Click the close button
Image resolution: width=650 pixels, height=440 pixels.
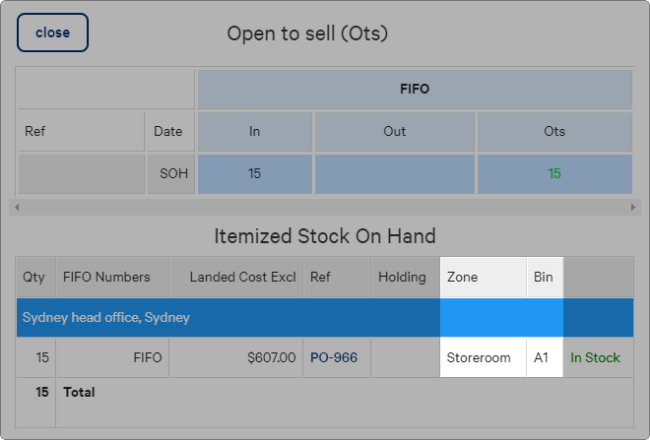pyautogui.click(x=53, y=32)
